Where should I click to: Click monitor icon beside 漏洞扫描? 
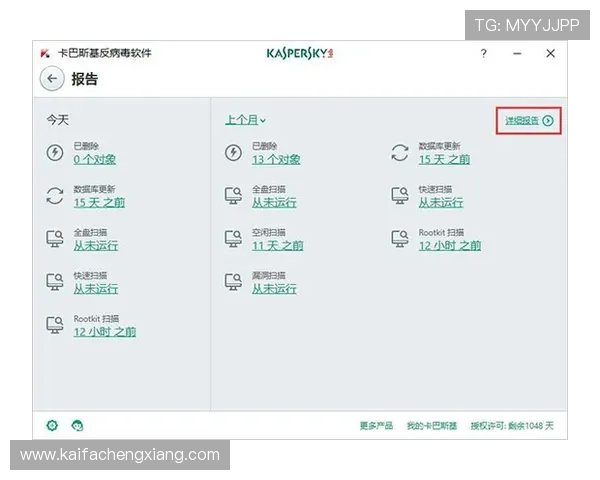(233, 282)
